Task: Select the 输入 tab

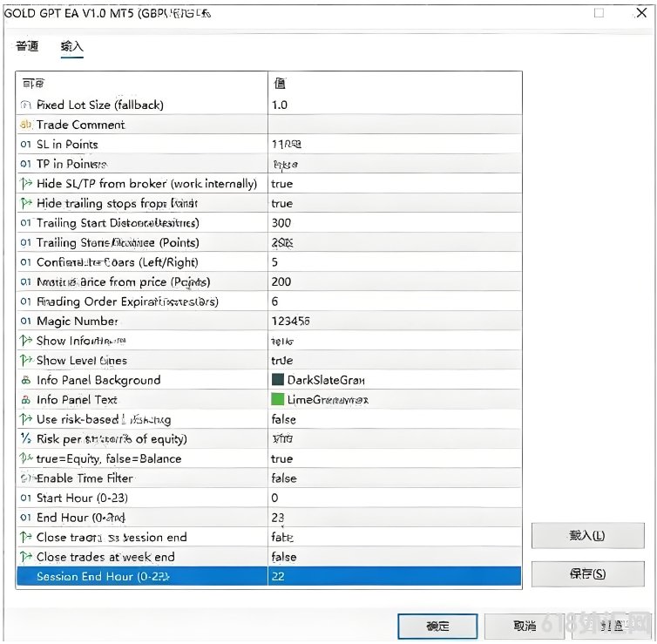Action: point(71,45)
